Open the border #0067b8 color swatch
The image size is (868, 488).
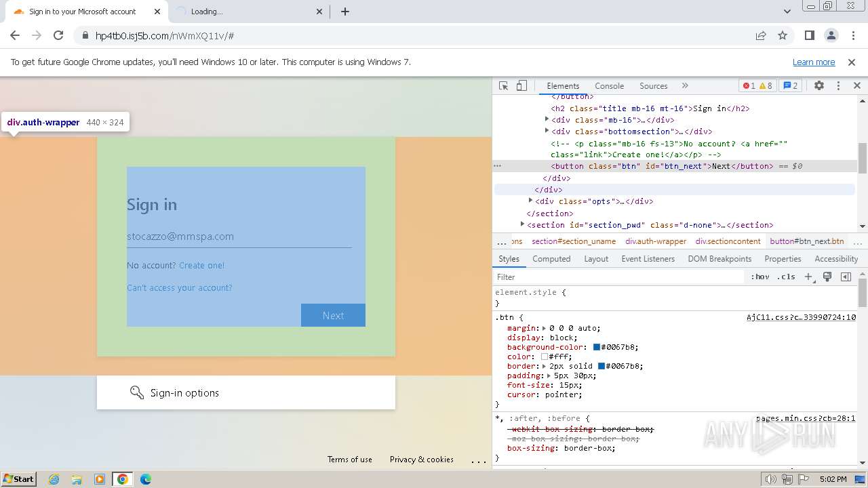pos(601,366)
